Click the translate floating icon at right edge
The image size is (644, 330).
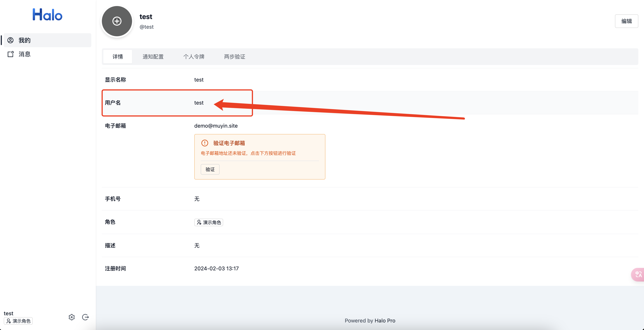coord(638,274)
